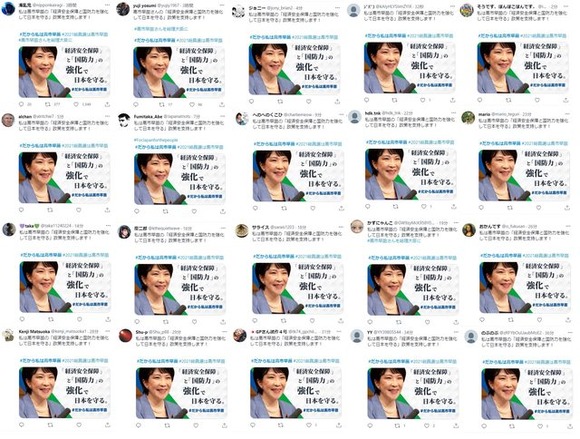Open the attached image in taka's tweet

click(x=65, y=287)
